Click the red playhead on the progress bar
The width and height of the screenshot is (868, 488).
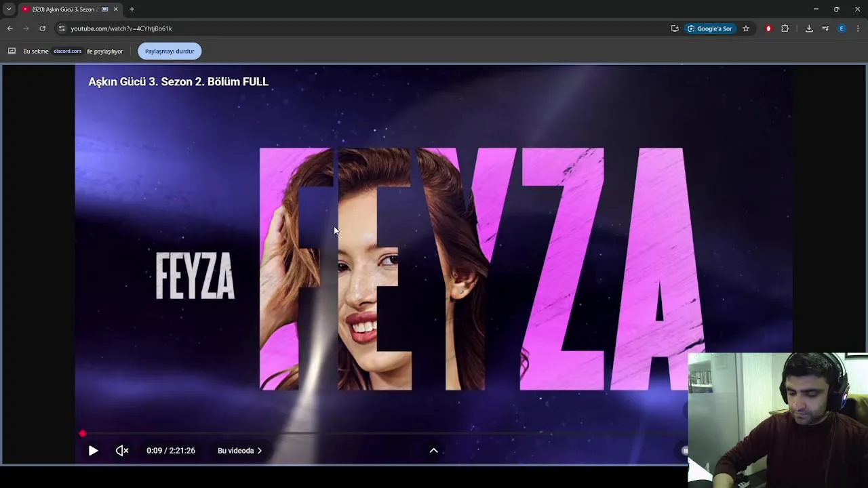83,433
